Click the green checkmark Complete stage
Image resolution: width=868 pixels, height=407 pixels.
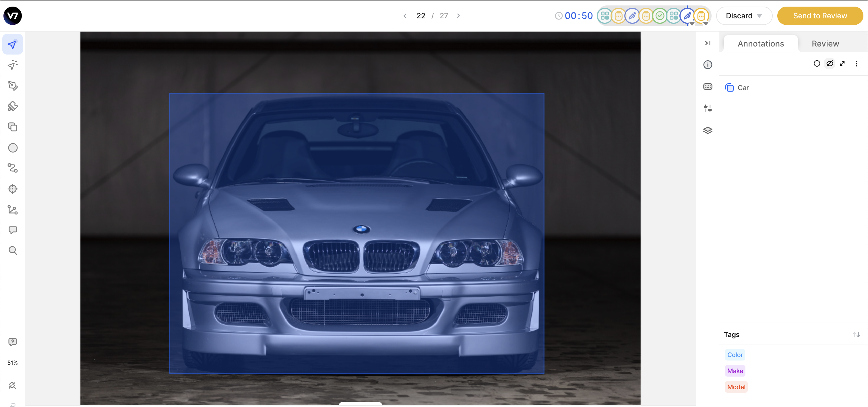click(660, 16)
